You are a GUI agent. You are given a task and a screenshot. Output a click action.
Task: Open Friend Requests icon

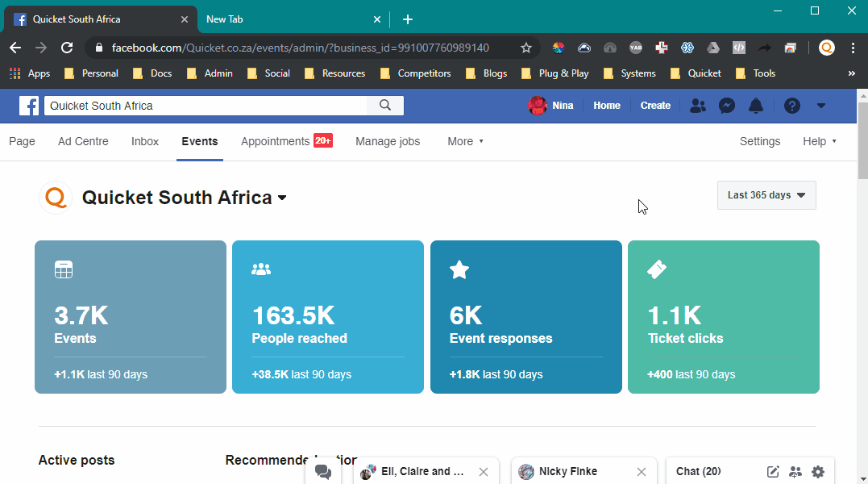[697, 105]
